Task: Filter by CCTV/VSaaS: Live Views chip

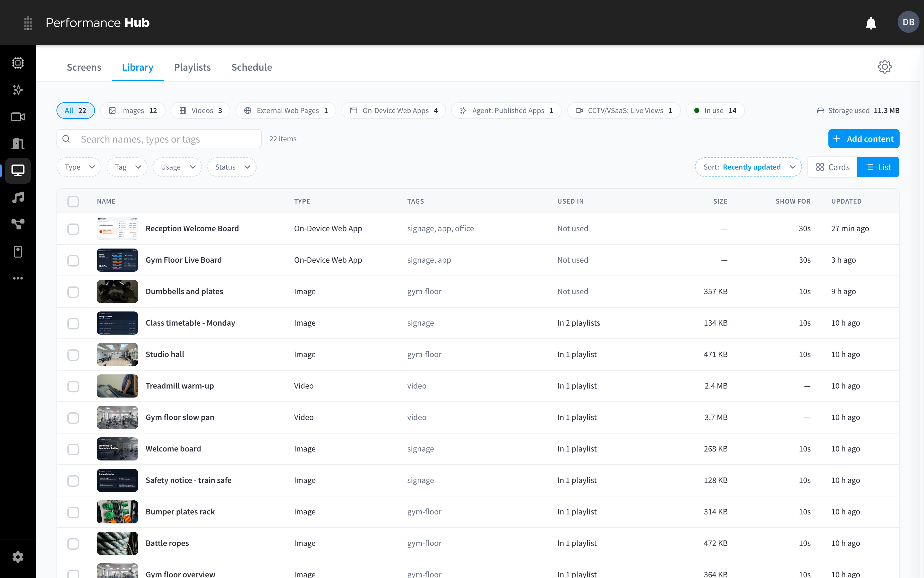Action: point(624,110)
